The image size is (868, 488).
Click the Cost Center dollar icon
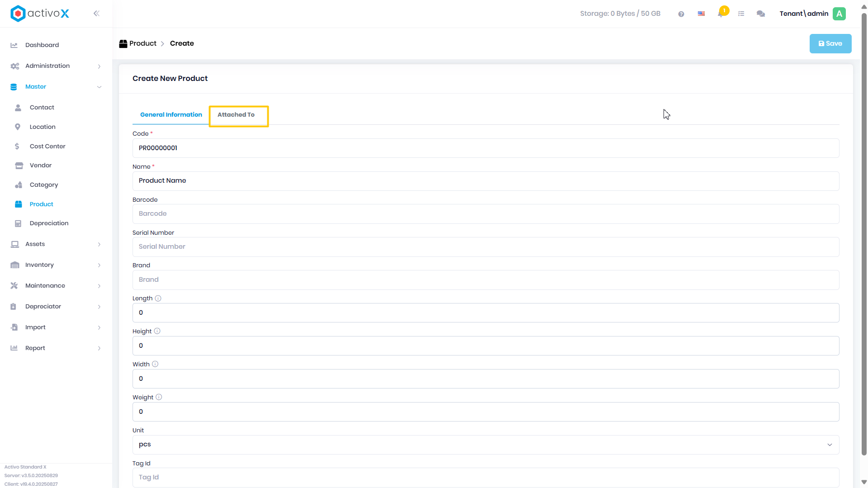17,147
